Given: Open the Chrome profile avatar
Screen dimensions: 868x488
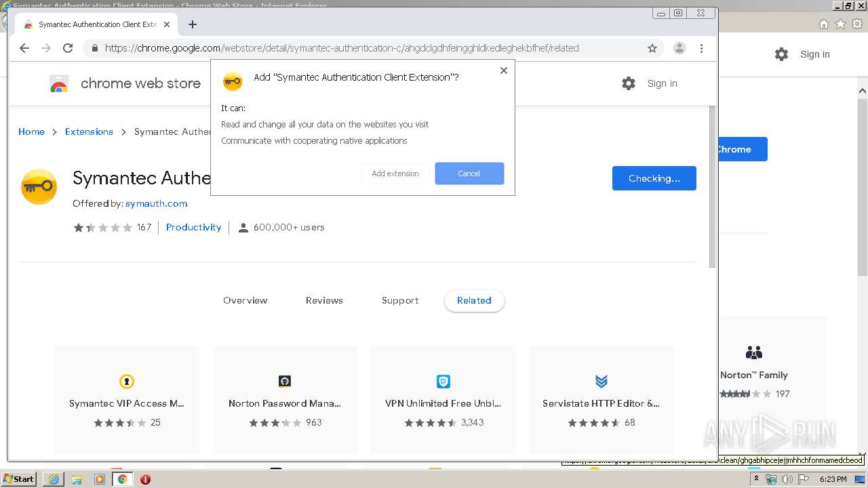Looking at the screenshot, I should pos(679,48).
